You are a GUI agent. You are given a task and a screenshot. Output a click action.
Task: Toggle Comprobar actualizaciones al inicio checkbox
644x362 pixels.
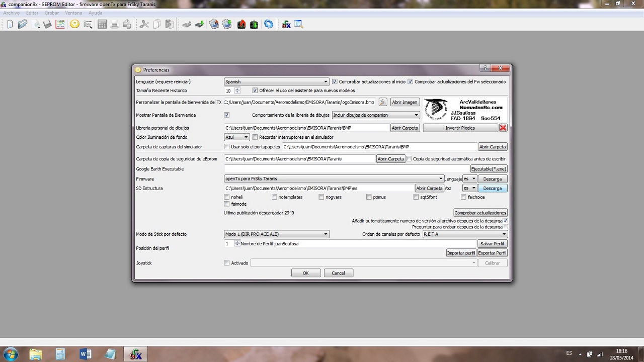(x=335, y=81)
